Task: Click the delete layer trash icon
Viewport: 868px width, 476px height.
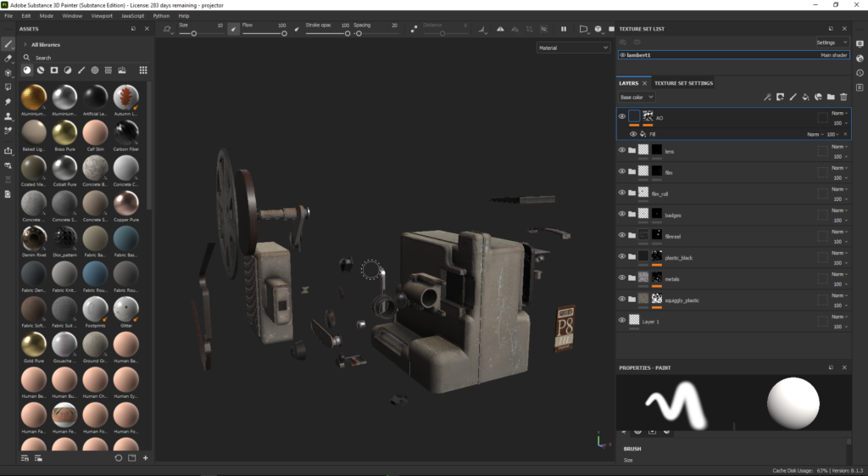Action: tap(843, 98)
